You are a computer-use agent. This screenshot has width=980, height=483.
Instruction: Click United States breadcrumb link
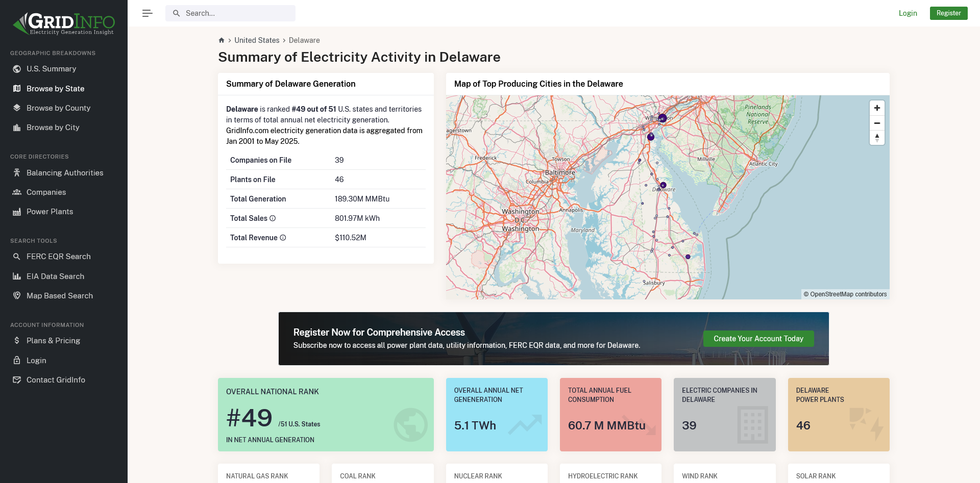pyautogui.click(x=257, y=40)
